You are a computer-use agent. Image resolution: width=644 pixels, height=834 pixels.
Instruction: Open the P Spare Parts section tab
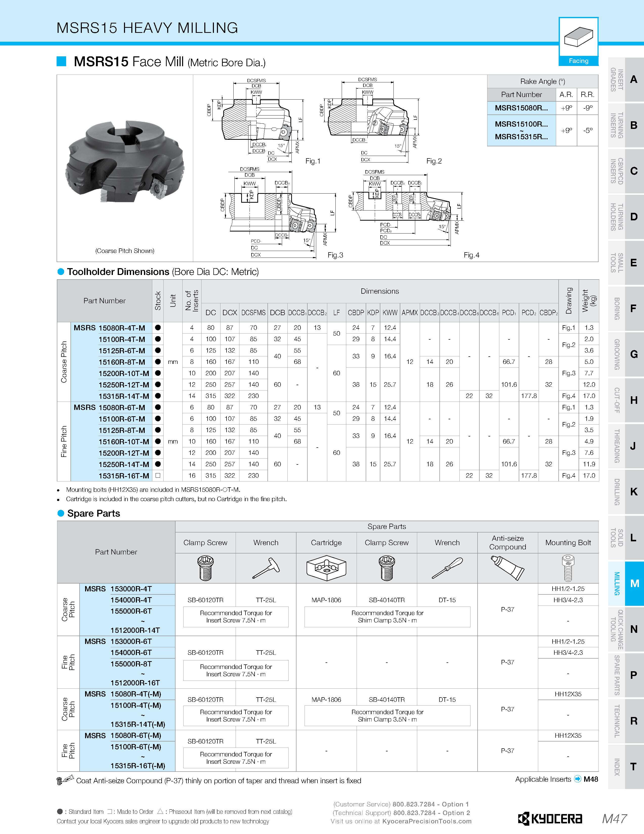(626, 675)
